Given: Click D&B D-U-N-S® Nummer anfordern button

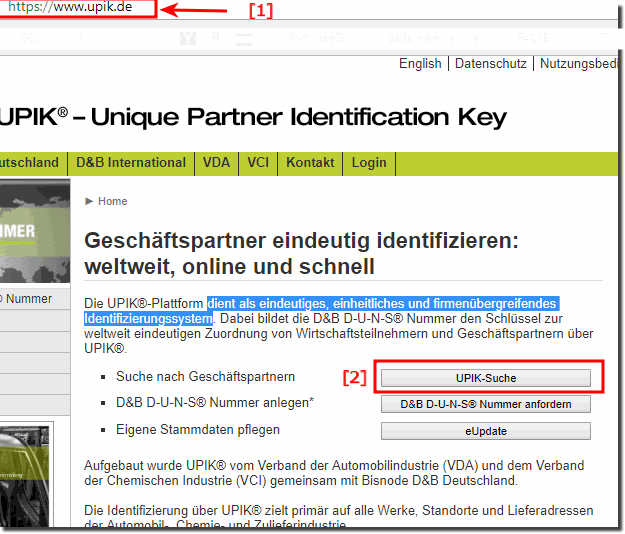Looking at the screenshot, I should click(x=485, y=404).
